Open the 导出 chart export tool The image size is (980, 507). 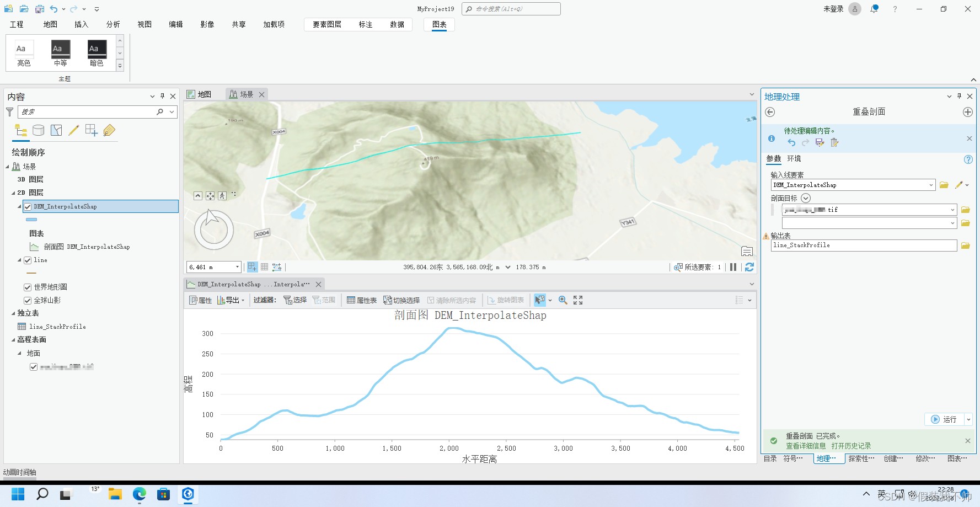pyautogui.click(x=229, y=300)
